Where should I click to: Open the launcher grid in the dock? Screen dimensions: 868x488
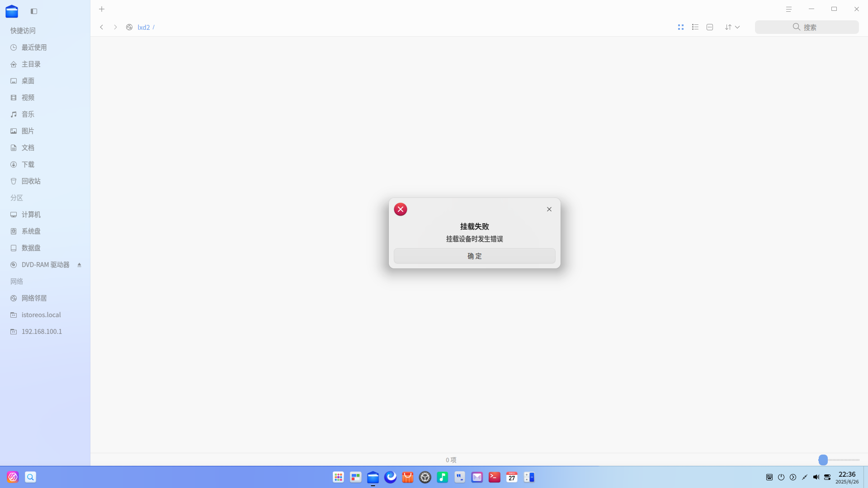click(x=338, y=477)
